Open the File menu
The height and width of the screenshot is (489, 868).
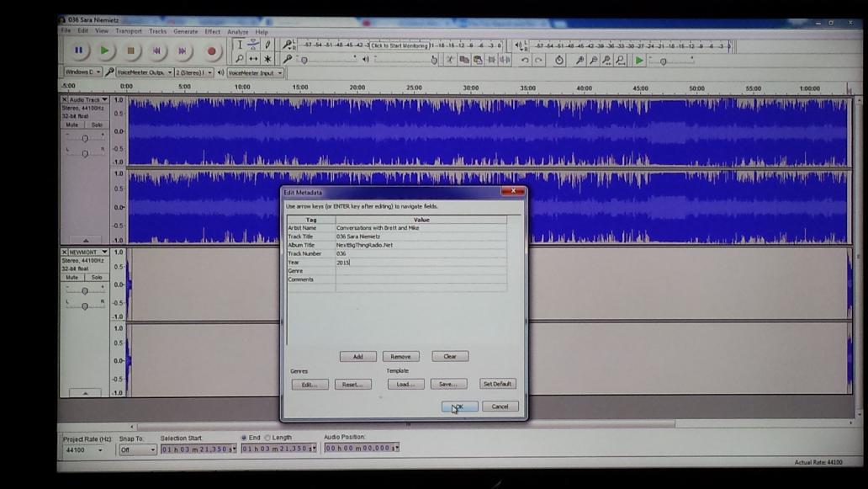click(66, 31)
